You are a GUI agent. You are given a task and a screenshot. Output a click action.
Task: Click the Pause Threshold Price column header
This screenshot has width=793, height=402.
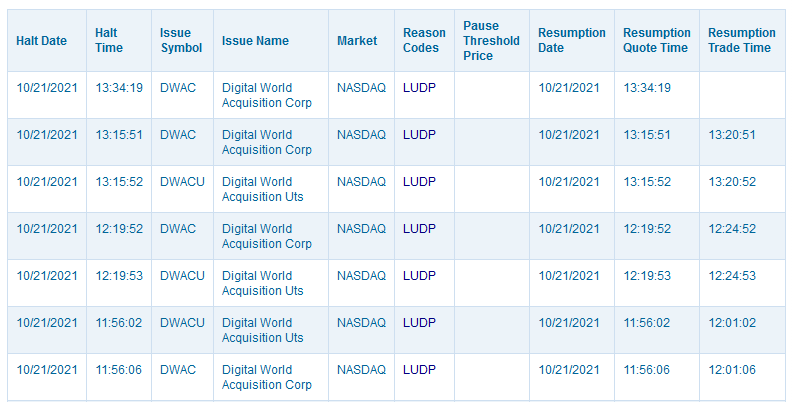point(491,40)
